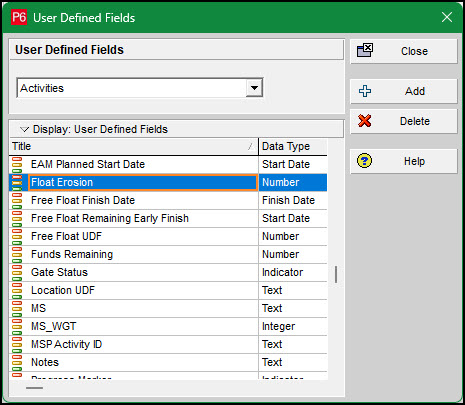Click the horizontal scrollbar thumb below the list
This screenshot has height=405, width=465.
click(35, 388)
